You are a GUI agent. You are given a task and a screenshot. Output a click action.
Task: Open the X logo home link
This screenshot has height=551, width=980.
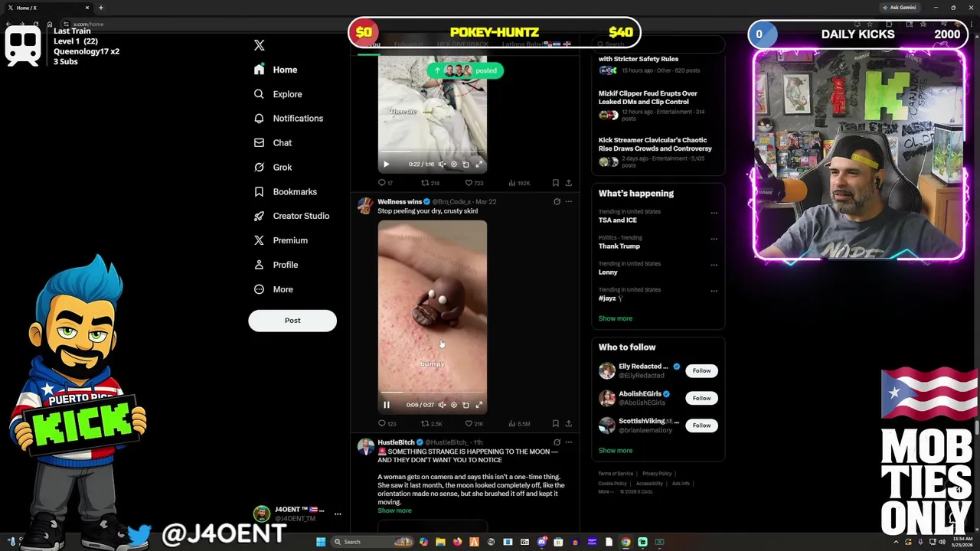point(259,46)
